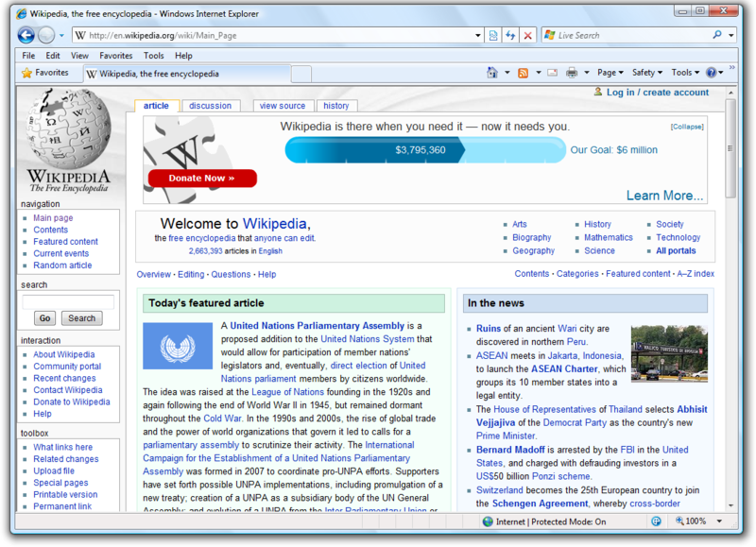The width and height of the screenshot is (756, 547).
Task: Click the wiki search text field in sidebar
Action: coord(68,302)
